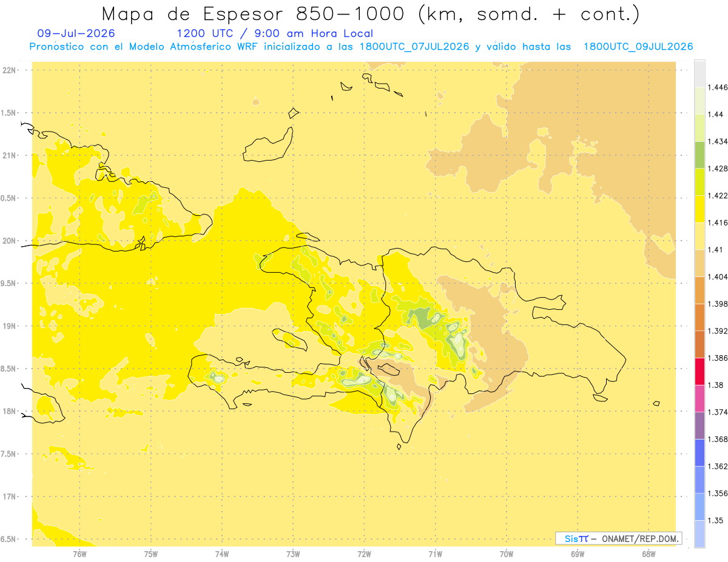This screenshot has width=728, height=562.
Task: Click the purple colorbar segment below 1.374
Action: click(x=699, y=426)
